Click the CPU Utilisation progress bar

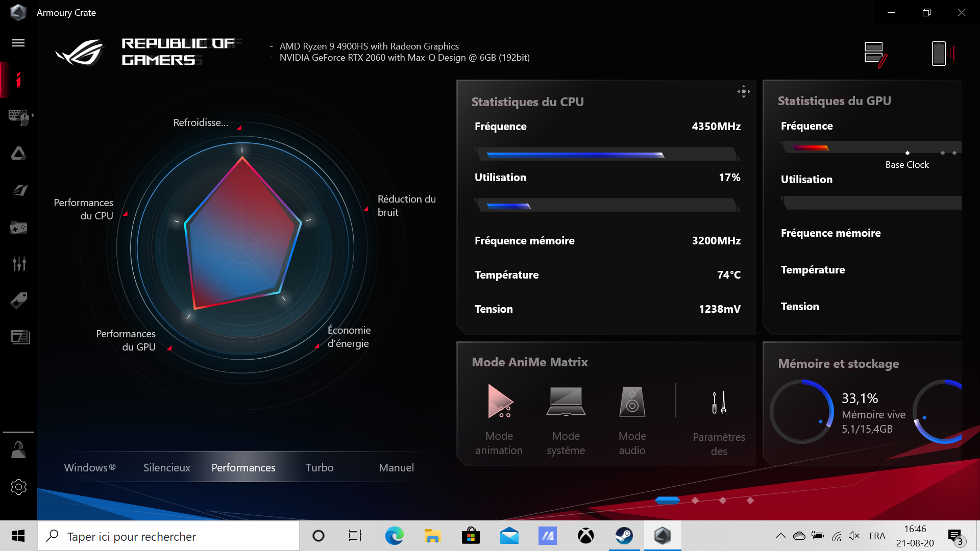[607, 205]
